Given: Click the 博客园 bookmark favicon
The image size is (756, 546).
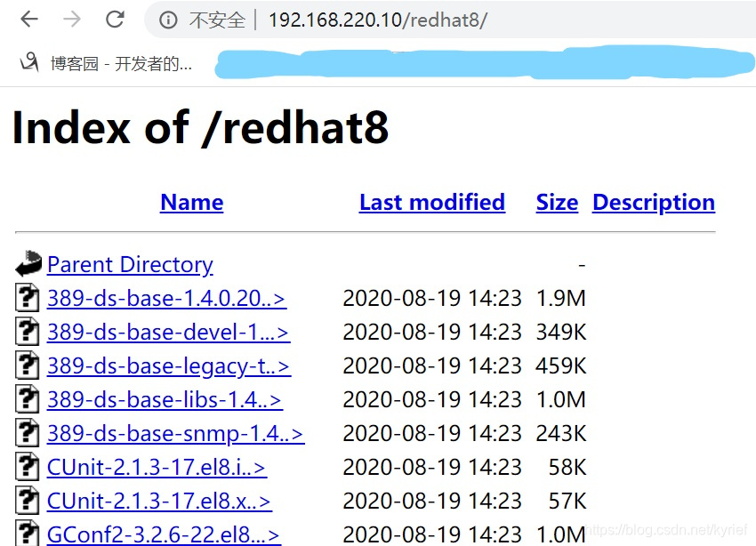Looking at the screenshot, I should coord(29,62).
